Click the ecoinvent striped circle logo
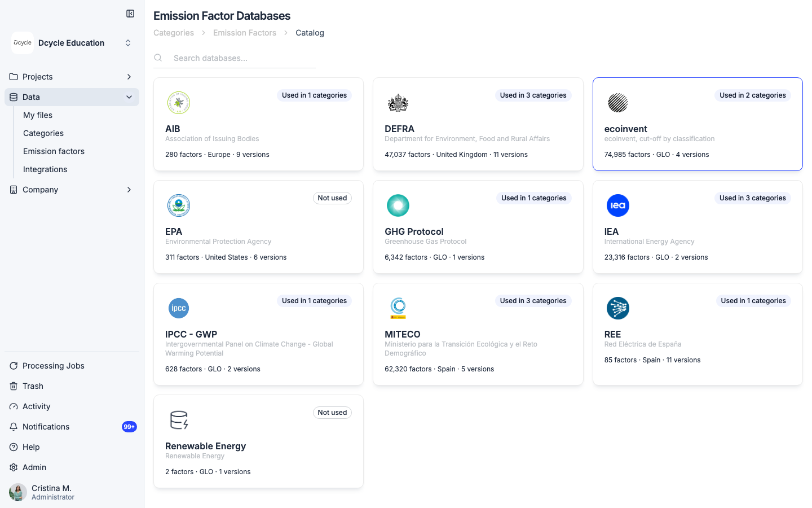Image resolution: width=812 pixels, height=508 pixels. coord(618,103)
